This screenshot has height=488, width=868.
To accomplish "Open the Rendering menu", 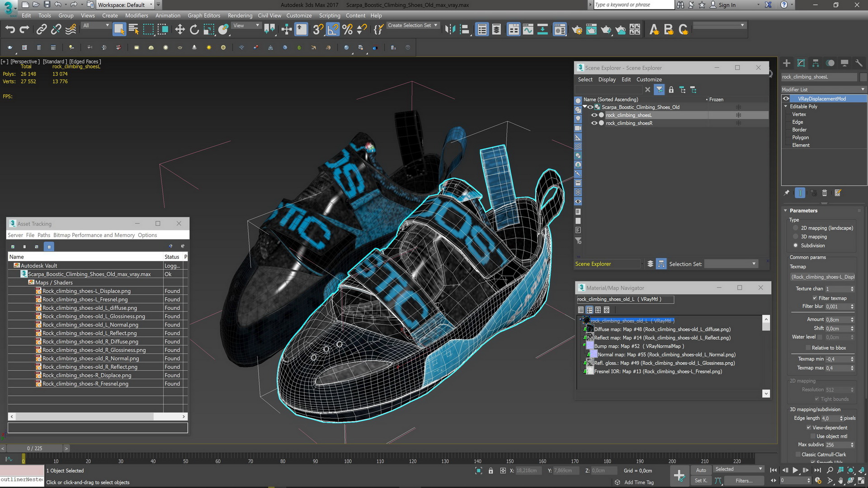I will coord(240,15).
